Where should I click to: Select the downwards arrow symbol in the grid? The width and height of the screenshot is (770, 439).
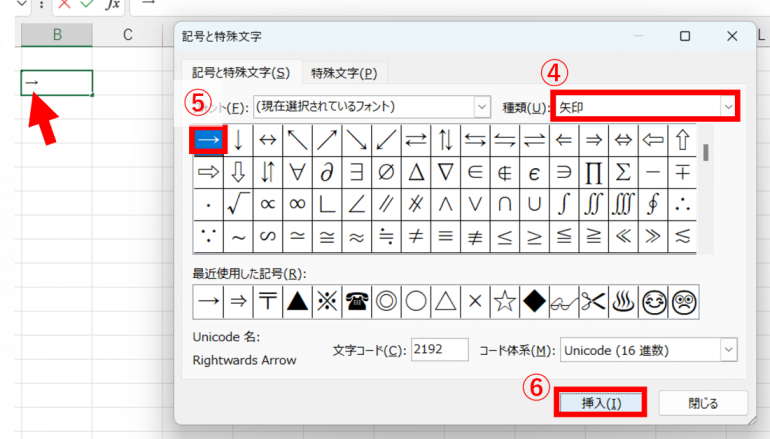click(238, 140)
